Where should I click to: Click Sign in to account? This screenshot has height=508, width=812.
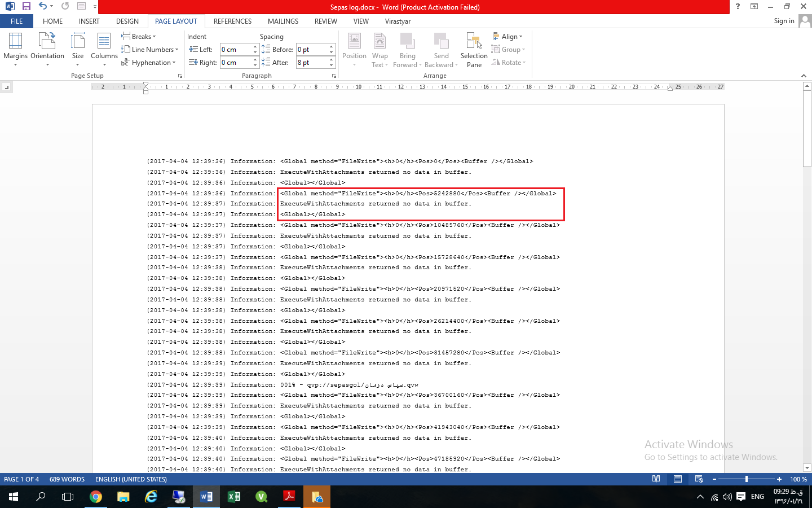point(784,21)
